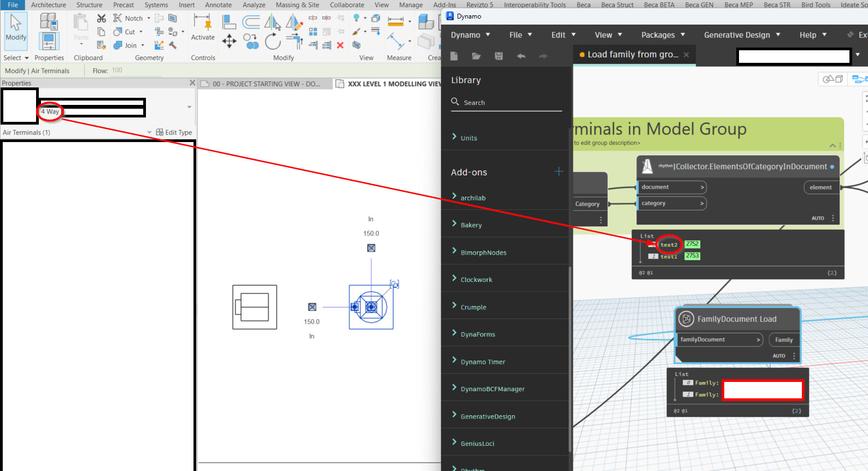The height and width of the screenshot is (471, 868).
Task: Click the Edit Type button
Action: click(x=174, y=132)
